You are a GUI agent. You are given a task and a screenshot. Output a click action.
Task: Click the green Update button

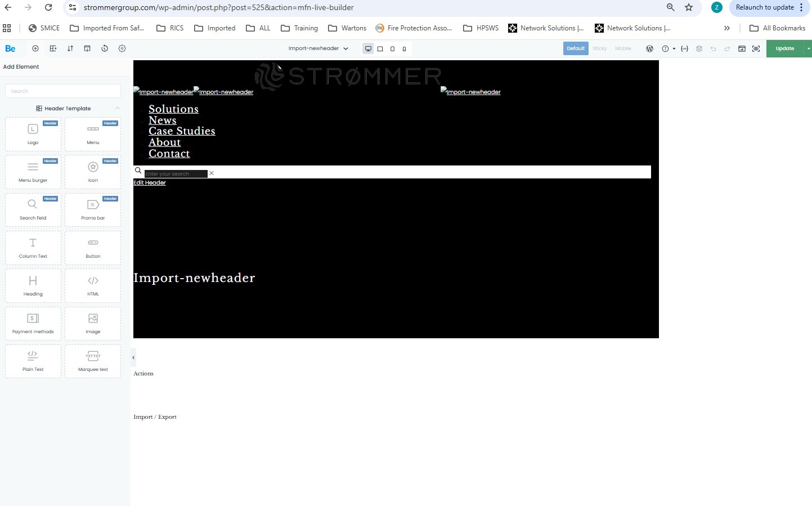784,48
